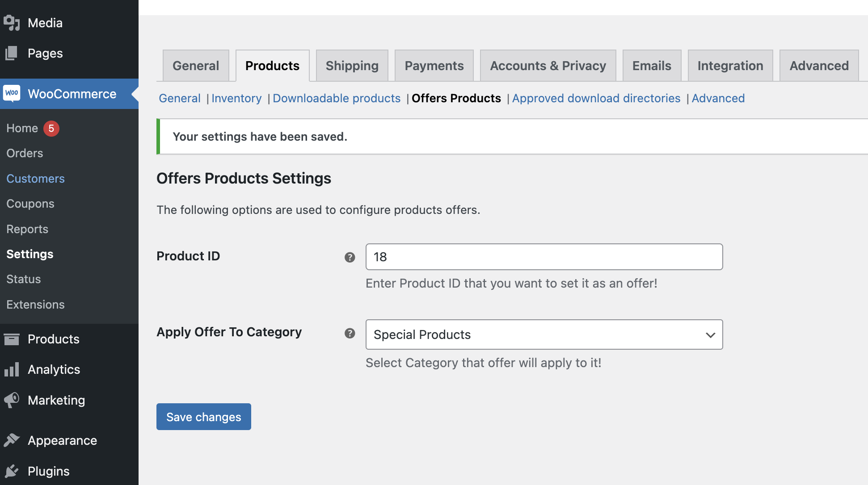Viewport: 868px width, 485px height.
Task: Click the Products archive box icon
Action: [x=12, y=339]
